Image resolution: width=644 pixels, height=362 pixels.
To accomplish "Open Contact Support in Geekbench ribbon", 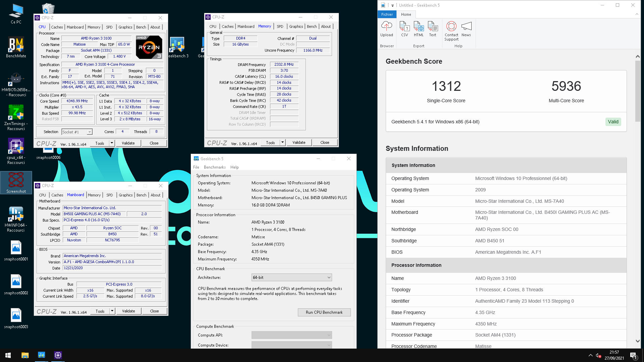I will pyautogui.click(x=451, y=31).
